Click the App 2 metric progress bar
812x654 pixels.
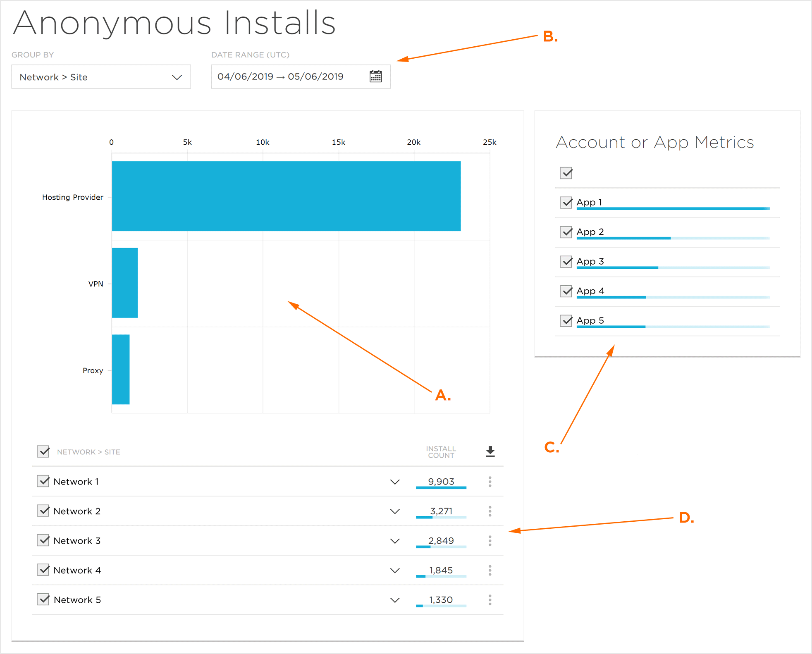point(673,238)
